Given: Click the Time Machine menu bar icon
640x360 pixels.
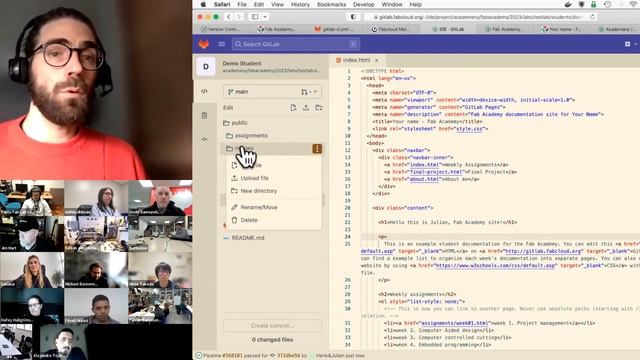Looking at the screenshot, I should coord(608,4).
